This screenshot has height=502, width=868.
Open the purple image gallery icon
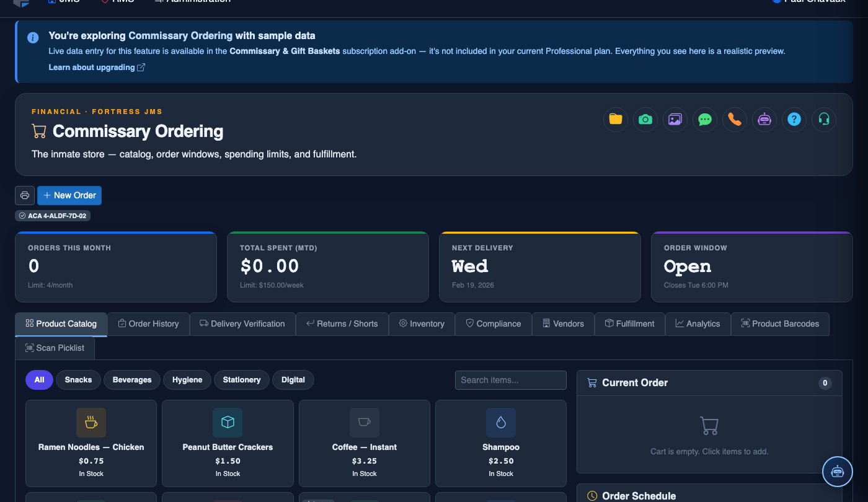click(x=675, y=119)
